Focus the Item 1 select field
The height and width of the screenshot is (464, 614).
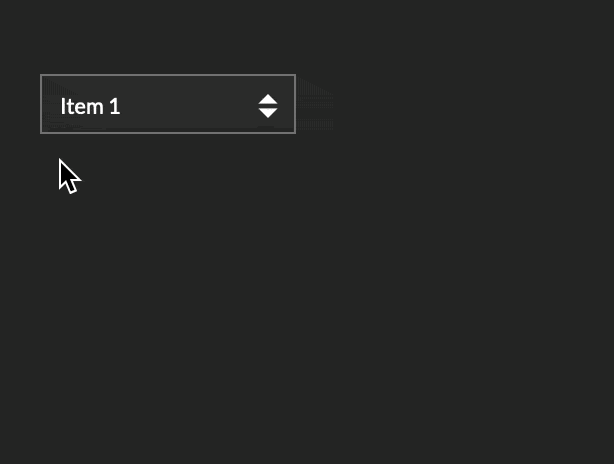click(168, 104)
